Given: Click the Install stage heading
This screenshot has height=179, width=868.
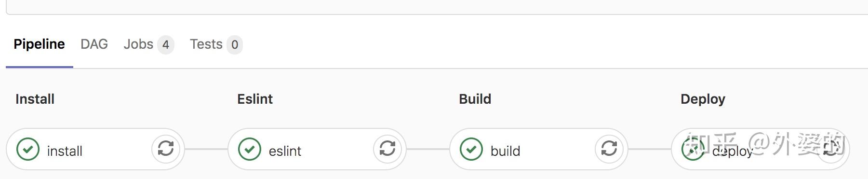Looking at the screenshot, I should (x=35, y=99).
